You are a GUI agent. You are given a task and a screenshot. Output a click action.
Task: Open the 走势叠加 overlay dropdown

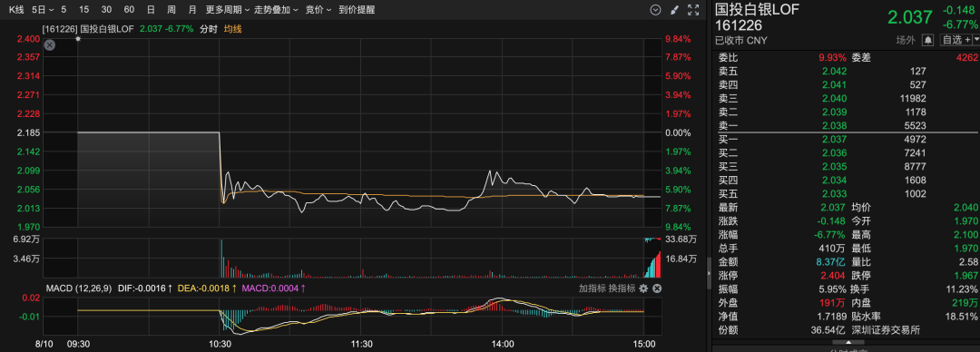tap(277, 10)
